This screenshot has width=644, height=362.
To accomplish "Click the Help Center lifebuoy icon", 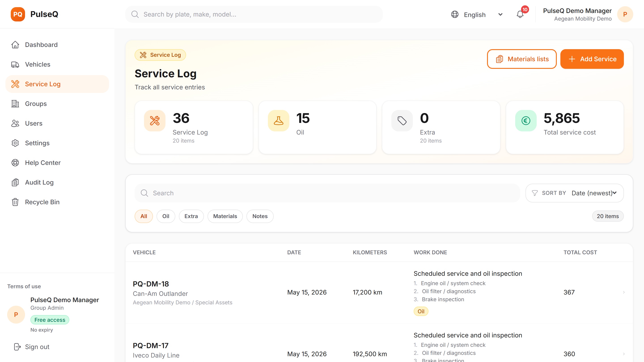I will coord(15,163).
